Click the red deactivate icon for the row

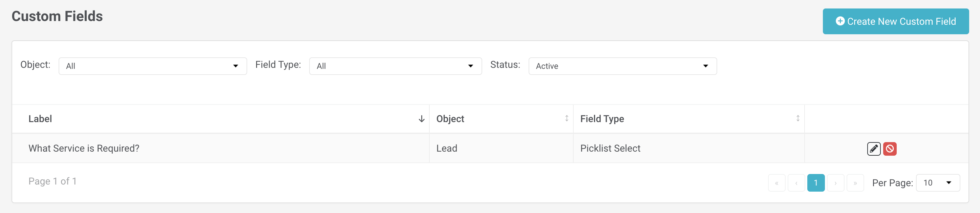(890, 149)
